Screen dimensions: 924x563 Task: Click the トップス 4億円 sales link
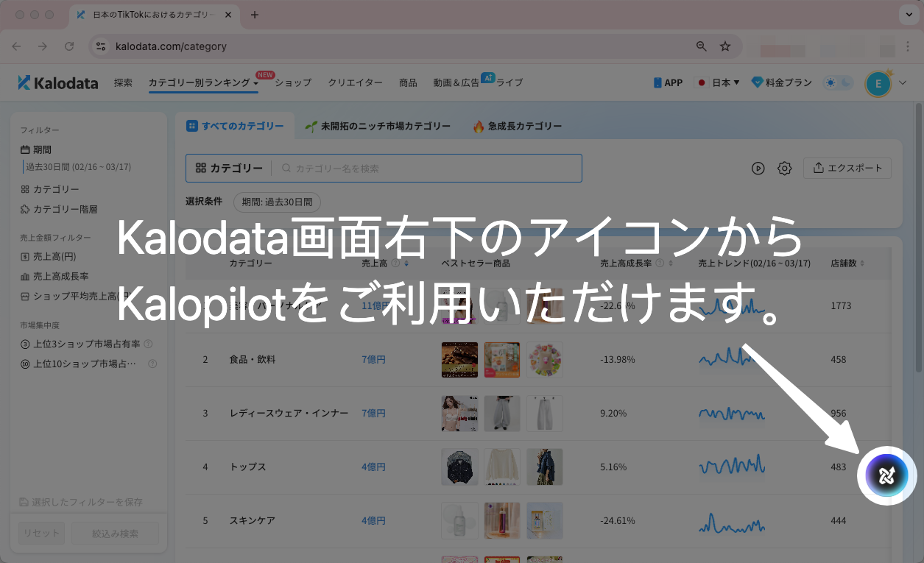point(374,467)
